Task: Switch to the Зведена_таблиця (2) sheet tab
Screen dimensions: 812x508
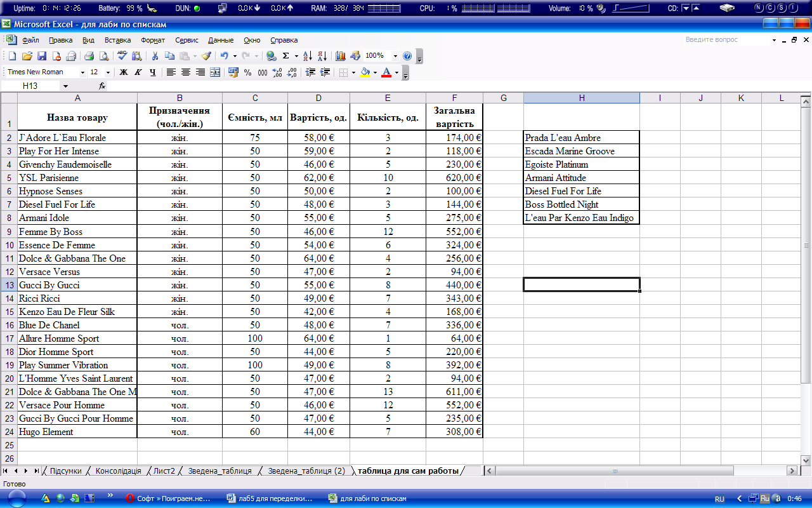Action: [306, 471]
